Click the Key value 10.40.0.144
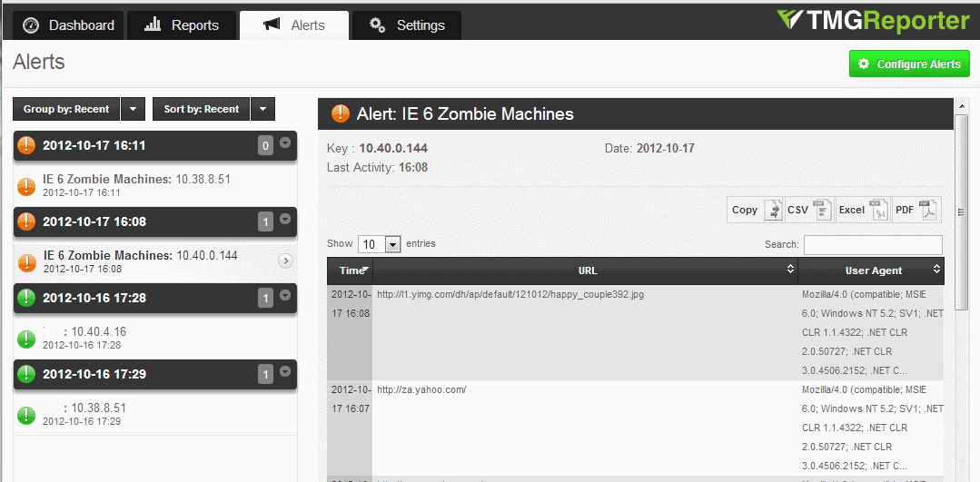This screenshot has width=980, height=482. click(393, 149)
